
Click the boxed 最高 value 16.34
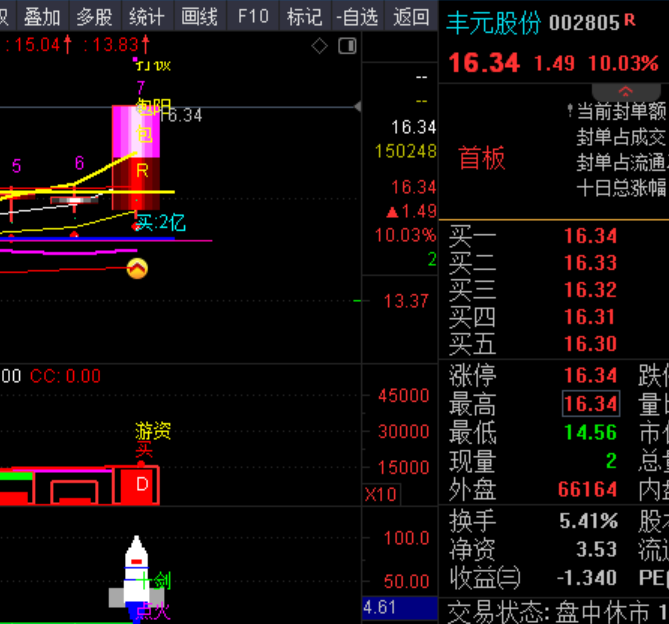pos(591,403)
